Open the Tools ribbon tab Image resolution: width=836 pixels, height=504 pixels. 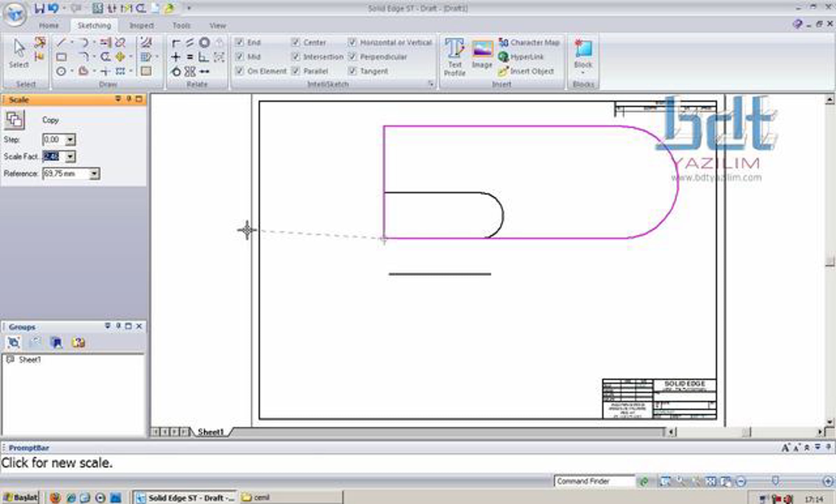181,26
